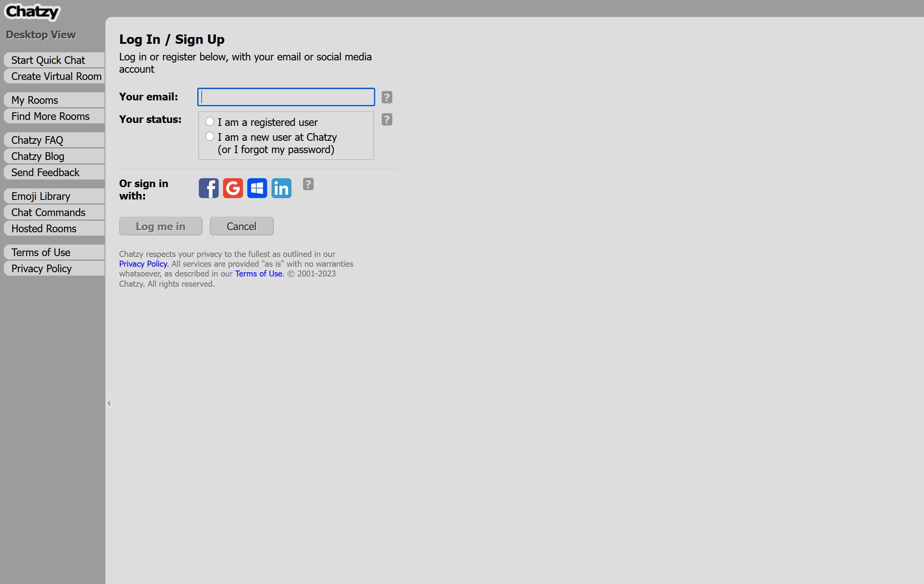This screenshot has width=924, height=584.
Task: Sign in with the LinkedIn icon
Action: click(x=281, y=188)
